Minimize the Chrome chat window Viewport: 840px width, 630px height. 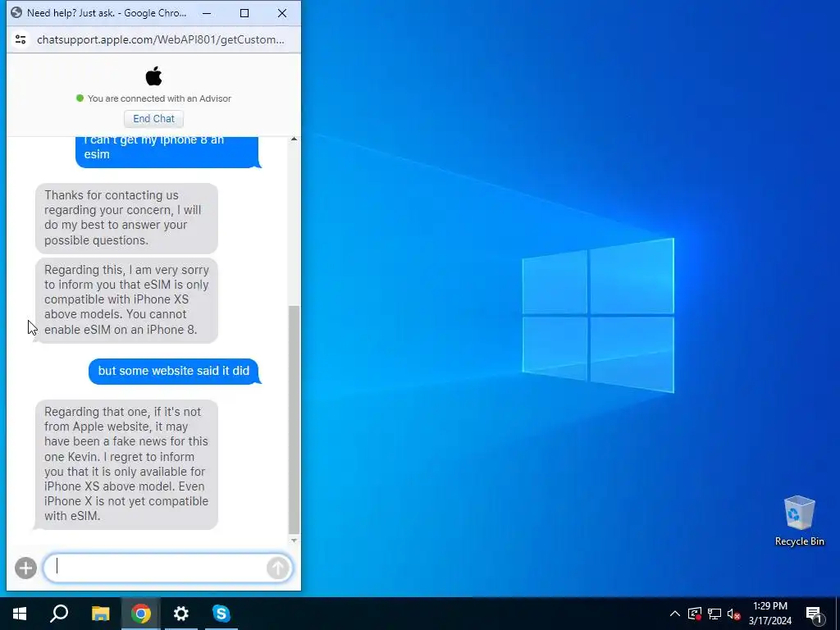click(x=207, y=13)
